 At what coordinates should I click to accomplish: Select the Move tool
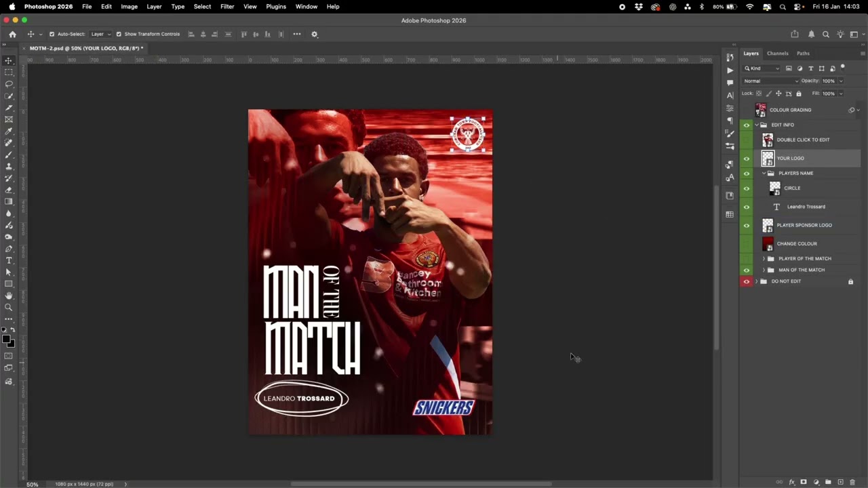[9, 61]
